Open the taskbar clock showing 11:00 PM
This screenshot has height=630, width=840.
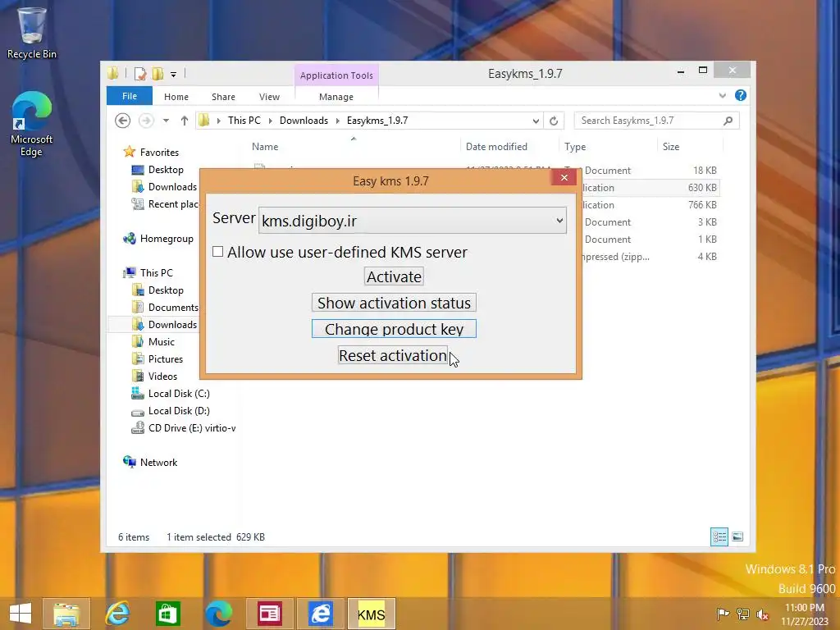[x=805, y=614]
